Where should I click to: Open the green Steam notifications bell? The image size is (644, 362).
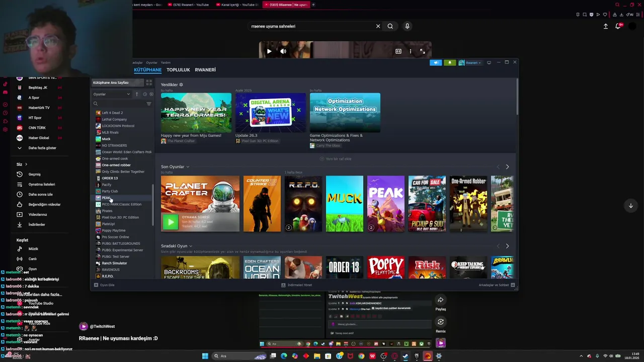[x=450, y=63]
